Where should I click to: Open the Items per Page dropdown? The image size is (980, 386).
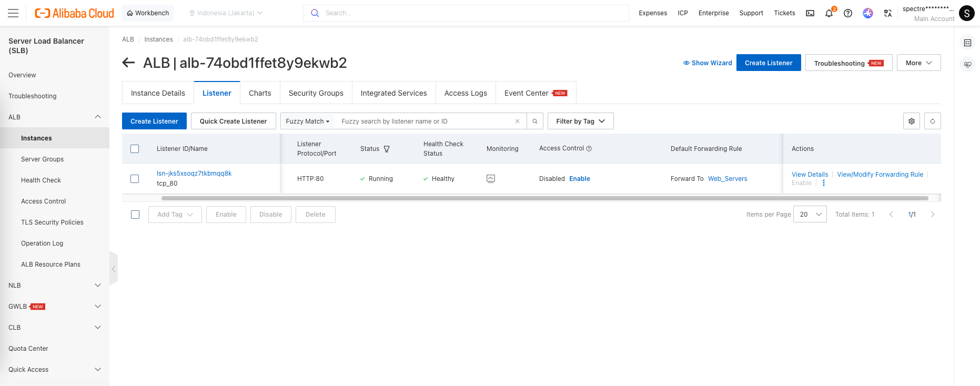coord(810,215)
